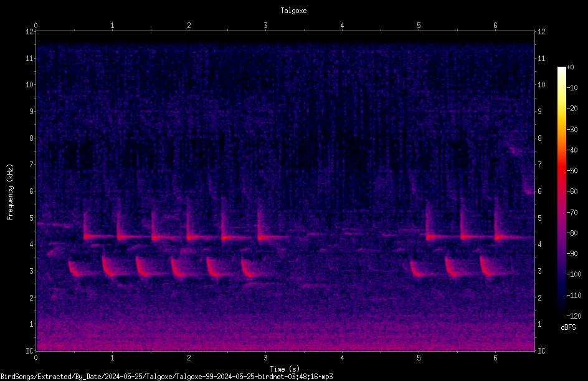
Task: Click the white top of the color scale
Action: [561, 70]
